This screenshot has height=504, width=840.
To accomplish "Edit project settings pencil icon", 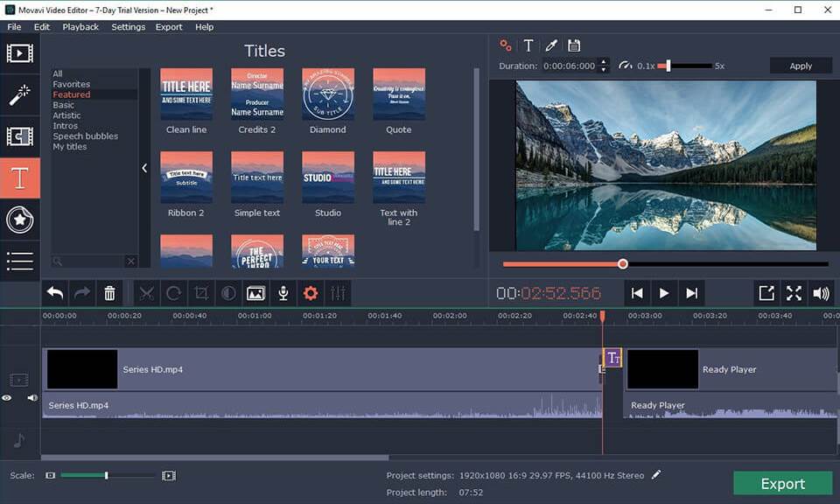I will 656,475.
